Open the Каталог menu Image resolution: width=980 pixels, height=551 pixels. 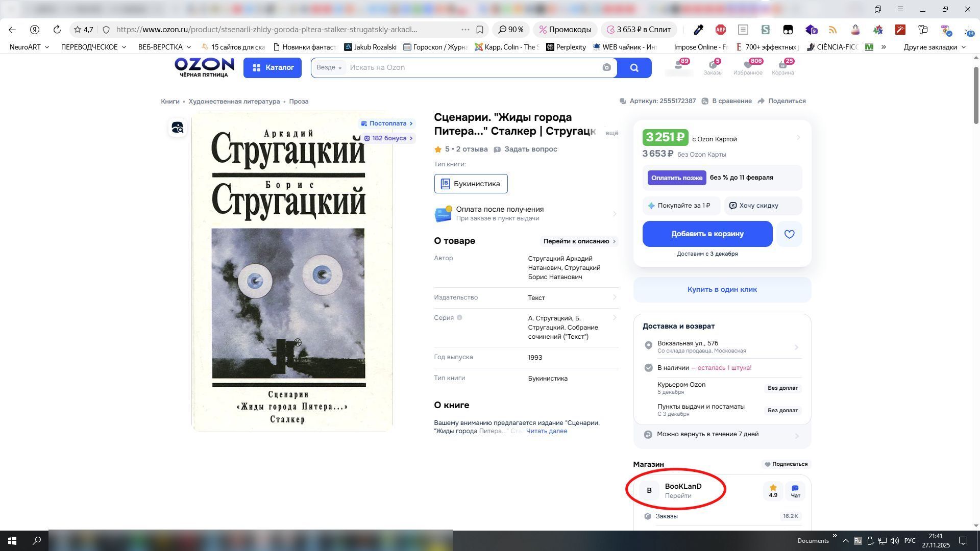coord(273,67)
